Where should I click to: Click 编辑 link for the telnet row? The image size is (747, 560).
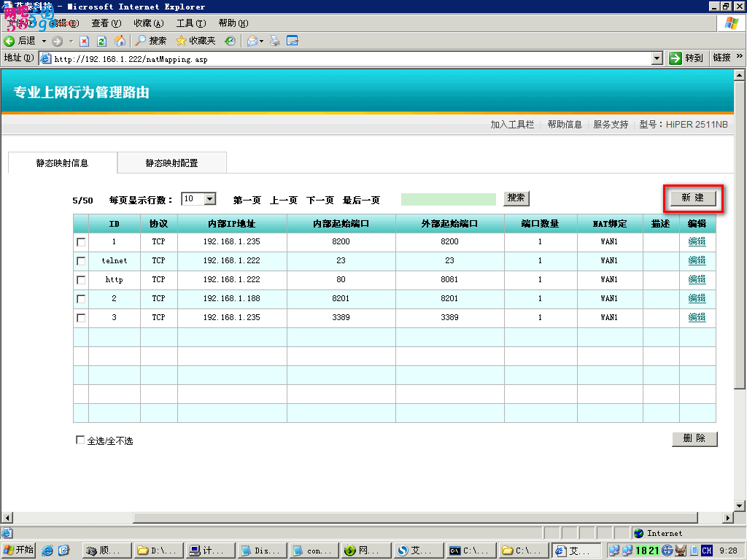tap(697, 260)
